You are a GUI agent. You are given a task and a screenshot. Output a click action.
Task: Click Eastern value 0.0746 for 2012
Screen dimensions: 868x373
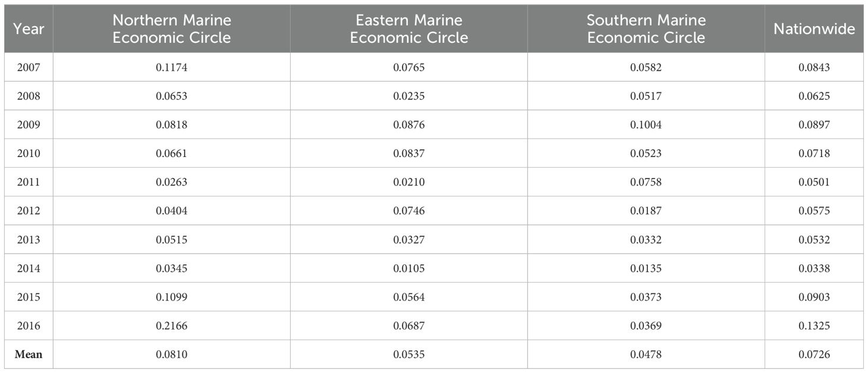pyautogui.click(x=409, y=211)
